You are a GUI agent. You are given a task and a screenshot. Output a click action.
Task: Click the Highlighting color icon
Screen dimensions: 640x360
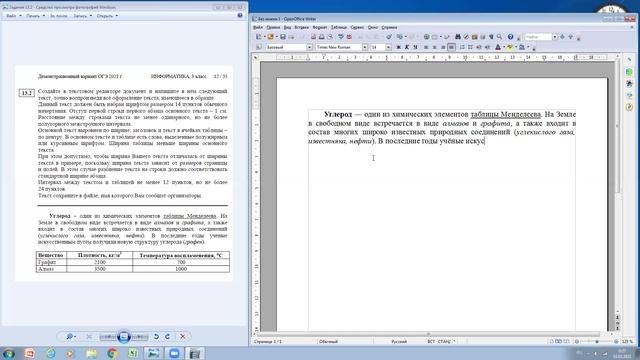tap(509, 47)
